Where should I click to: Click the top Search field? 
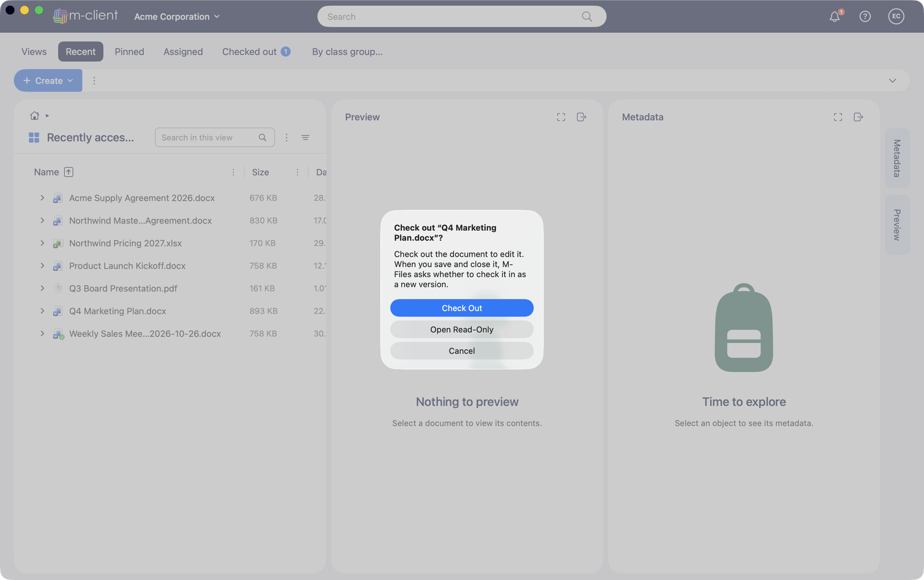[462, 17]
